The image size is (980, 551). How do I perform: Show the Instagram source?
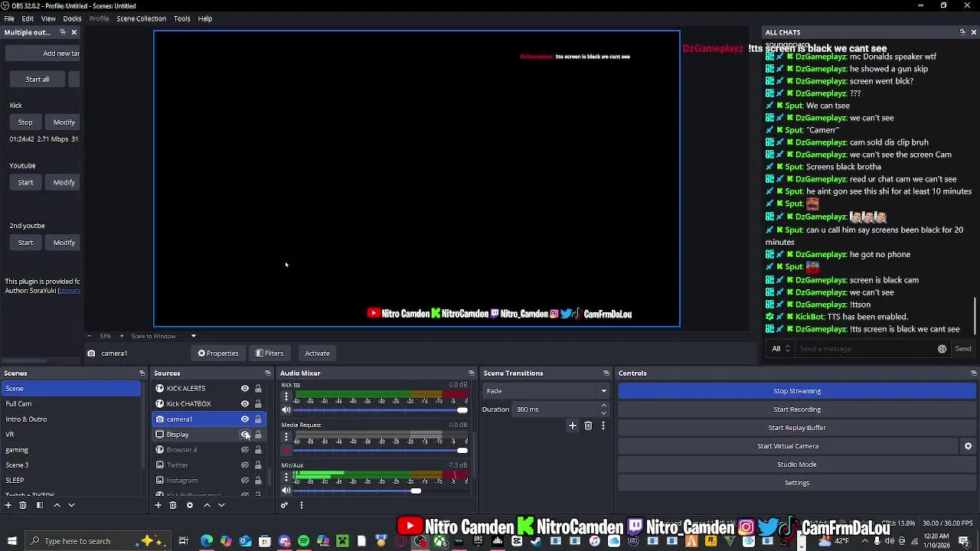tap(245, 481)
